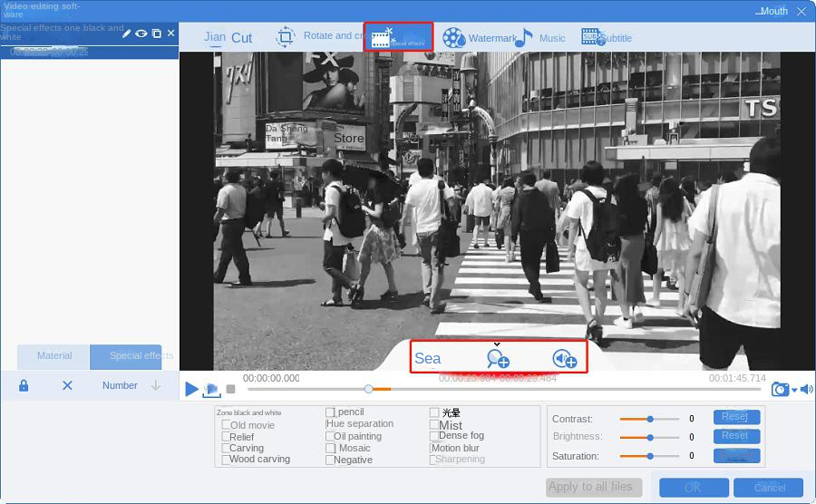Click the Watermark film reel icon
Viewport: 816px width, 504px height.
click(454, 38)
